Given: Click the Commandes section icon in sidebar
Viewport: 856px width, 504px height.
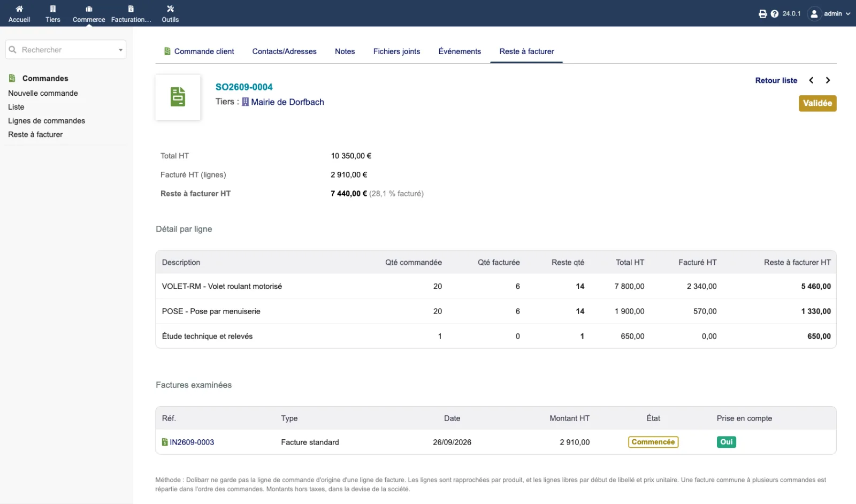Looking at the screenshot, I should (12, 78).
